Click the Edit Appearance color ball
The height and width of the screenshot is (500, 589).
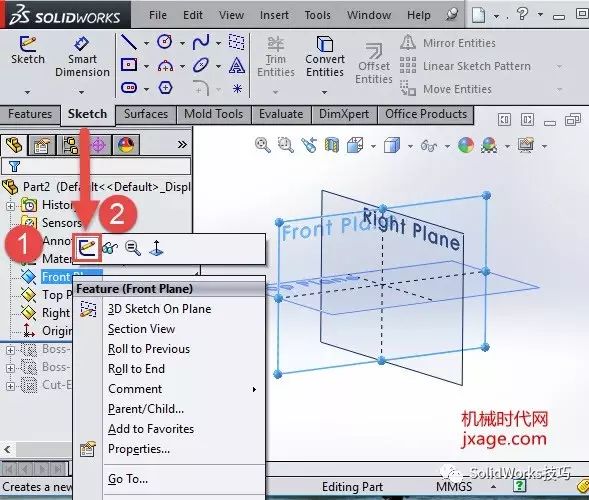[466, 145]
